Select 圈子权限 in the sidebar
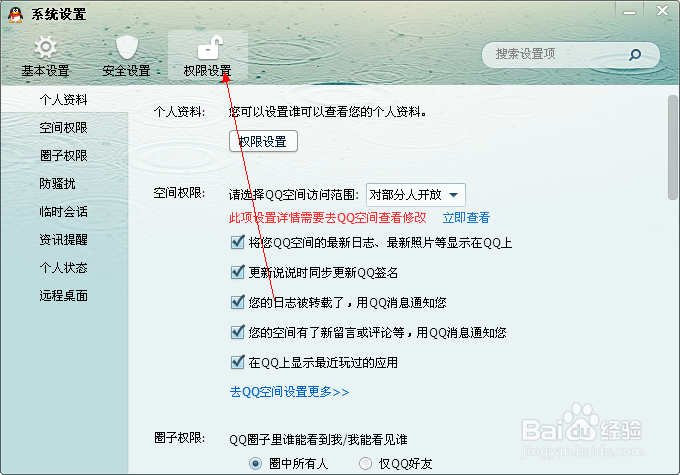 pyautogui.click(x=64, y=155)
